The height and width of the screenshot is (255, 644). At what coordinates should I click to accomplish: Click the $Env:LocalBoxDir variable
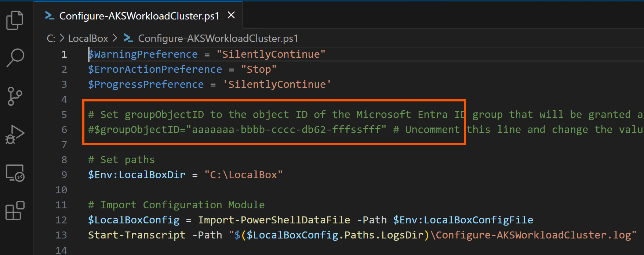coord(137,175)
